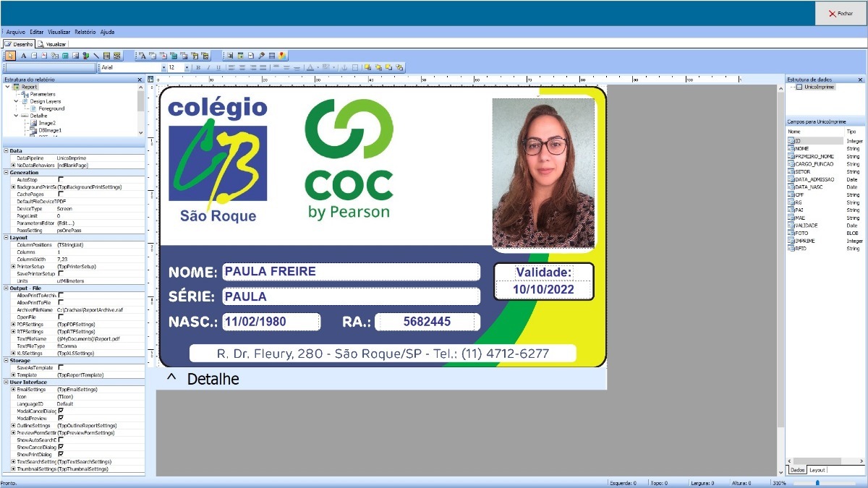Select the DBMemo data component tool

(153, 55)
